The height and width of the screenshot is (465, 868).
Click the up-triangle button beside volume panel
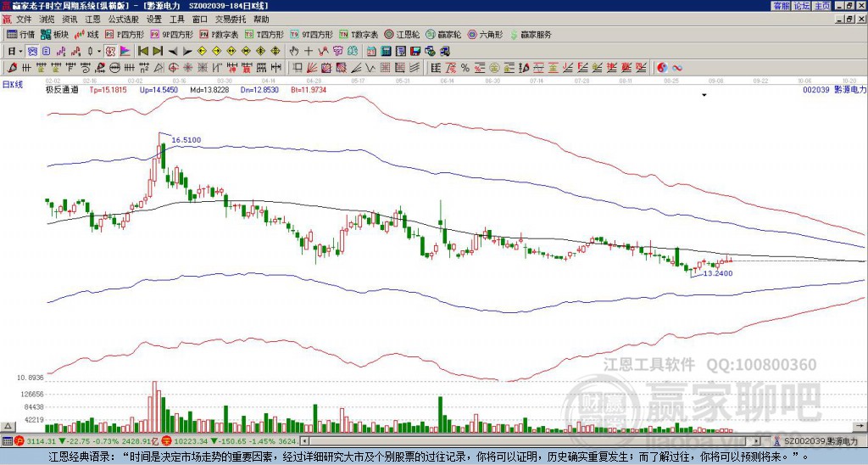pos(8,426)
